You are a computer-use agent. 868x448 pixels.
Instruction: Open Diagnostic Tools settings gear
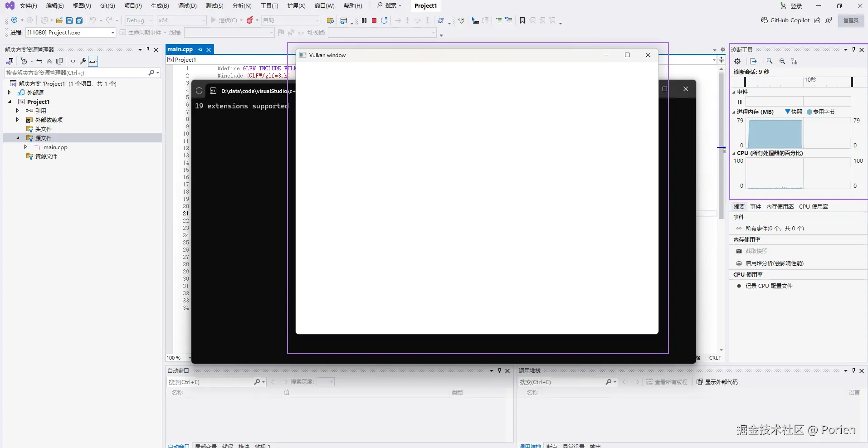coord(737,61)
